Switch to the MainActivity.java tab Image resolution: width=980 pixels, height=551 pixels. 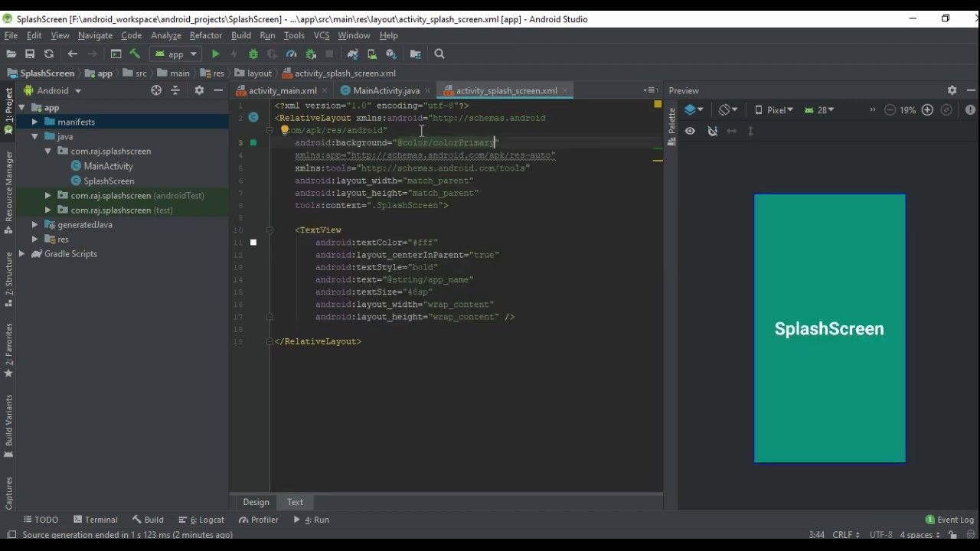pos(386,90)
